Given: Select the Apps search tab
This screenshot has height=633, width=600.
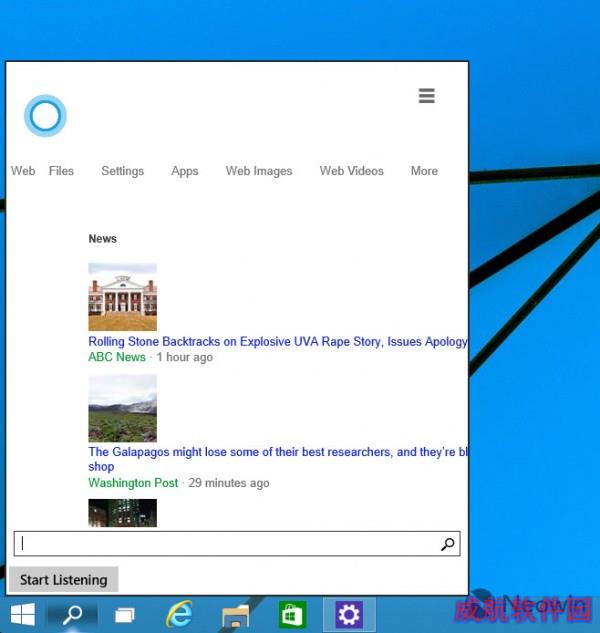Looking at the screenshot, I should pyautogui.click(x=185, y=171).
